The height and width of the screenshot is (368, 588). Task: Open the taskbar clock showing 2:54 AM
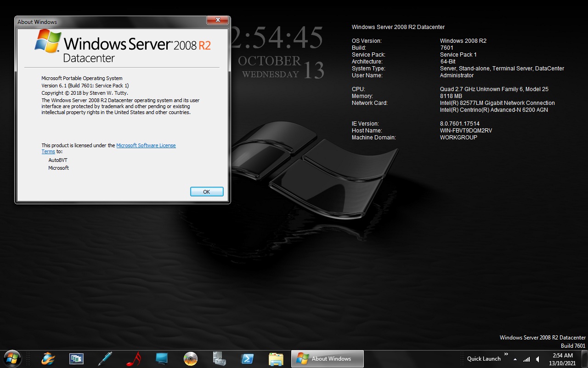point(563,359)
